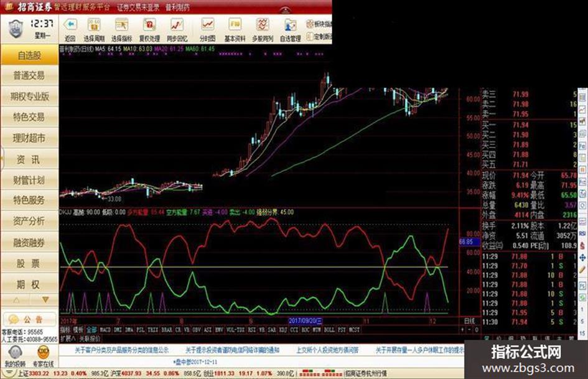
Task: Select the 模板 tab under the chart
Action: point(78,330)
